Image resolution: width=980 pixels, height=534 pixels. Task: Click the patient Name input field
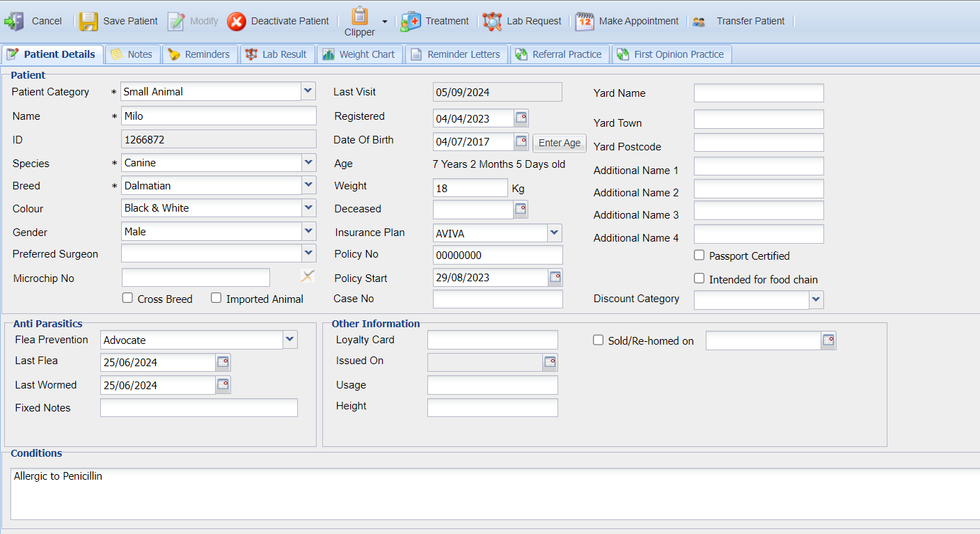point(219,116)
